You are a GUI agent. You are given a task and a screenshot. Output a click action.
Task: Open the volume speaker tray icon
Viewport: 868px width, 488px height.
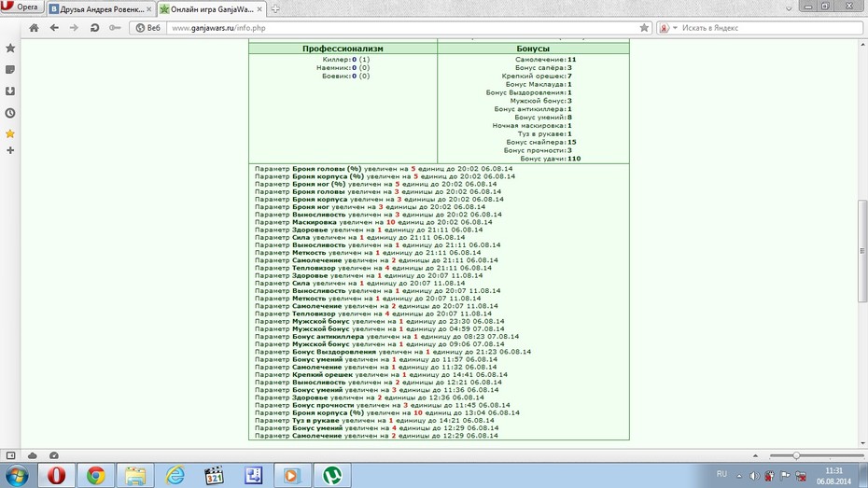754,476
